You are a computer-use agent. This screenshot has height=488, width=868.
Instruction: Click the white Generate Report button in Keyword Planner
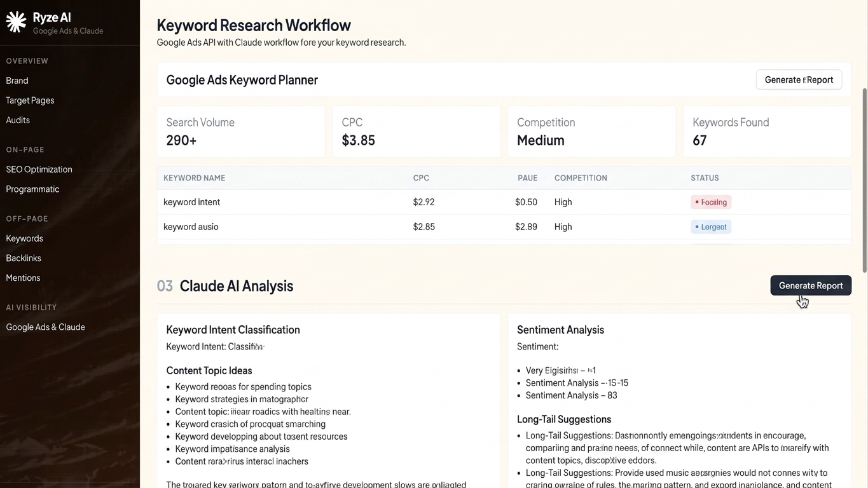(x=799, y=79)
